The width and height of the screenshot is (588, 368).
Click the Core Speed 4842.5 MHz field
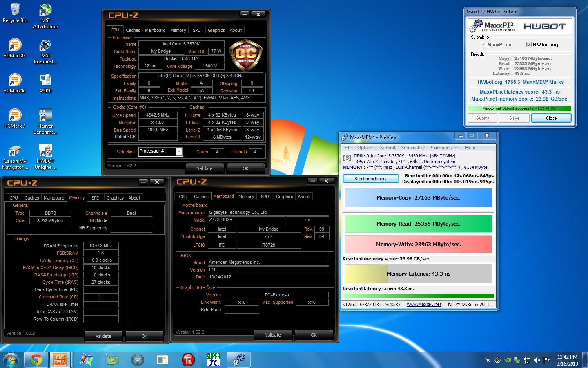158,115
